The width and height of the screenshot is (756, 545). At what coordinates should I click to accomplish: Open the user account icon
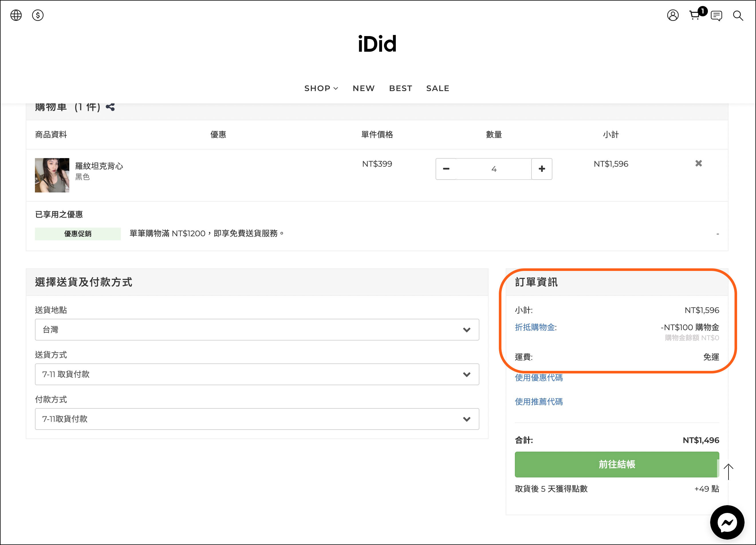pyautogui.click(x=673, y=15)
